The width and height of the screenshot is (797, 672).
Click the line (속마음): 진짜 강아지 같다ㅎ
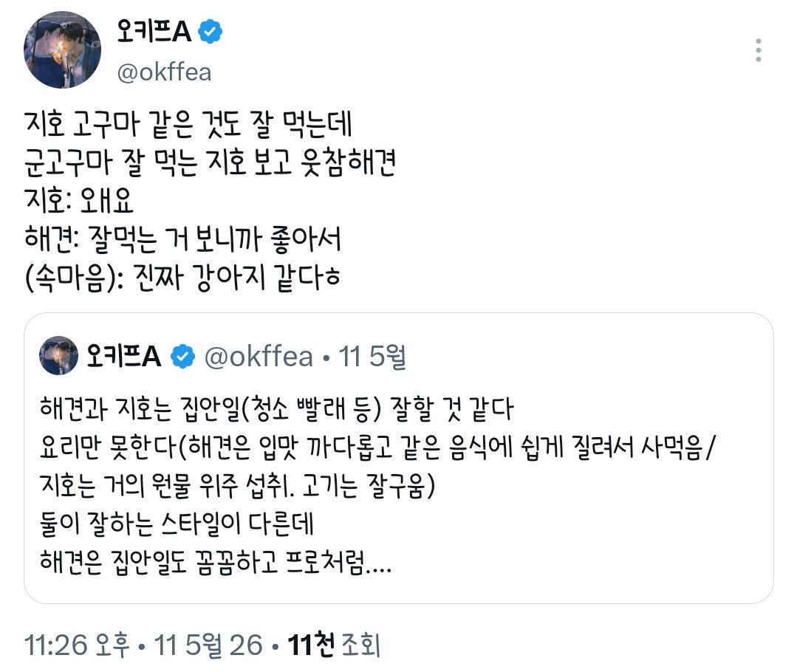(182, 278)
